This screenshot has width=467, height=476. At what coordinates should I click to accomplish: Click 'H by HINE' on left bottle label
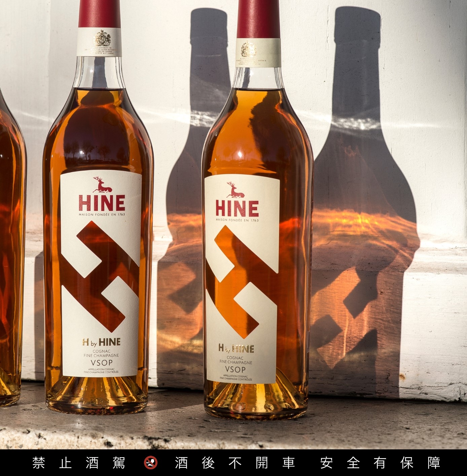tap(101, 342)
